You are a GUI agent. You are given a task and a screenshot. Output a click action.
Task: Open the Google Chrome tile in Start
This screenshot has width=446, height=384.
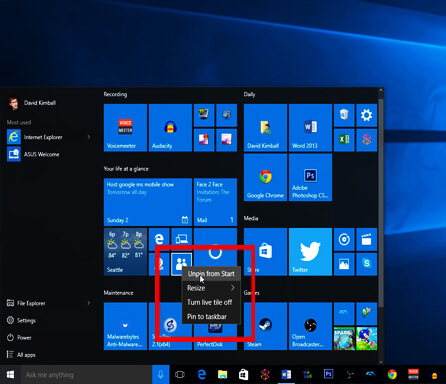click(265, 177)
